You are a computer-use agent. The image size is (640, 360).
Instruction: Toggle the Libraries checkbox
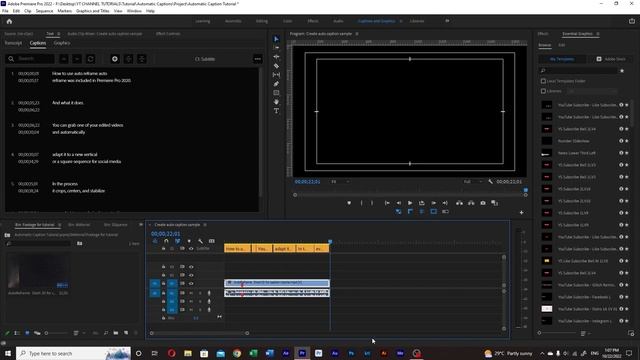click(543, 91)
